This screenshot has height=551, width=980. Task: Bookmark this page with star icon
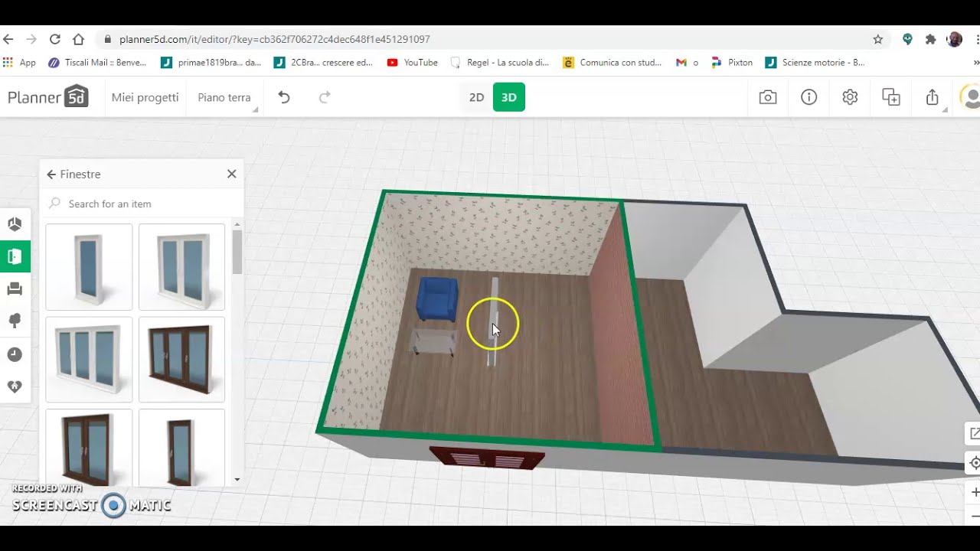pos(878,39)
